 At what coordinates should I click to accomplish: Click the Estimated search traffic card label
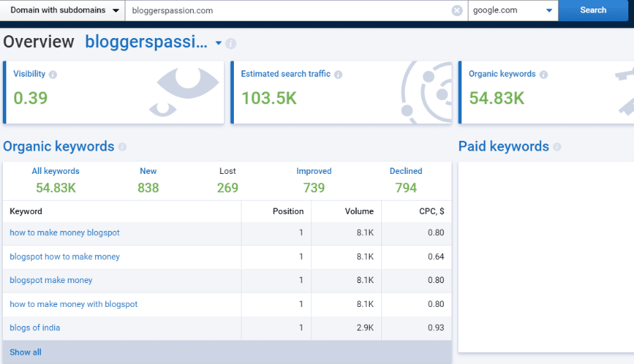(285, 74)
